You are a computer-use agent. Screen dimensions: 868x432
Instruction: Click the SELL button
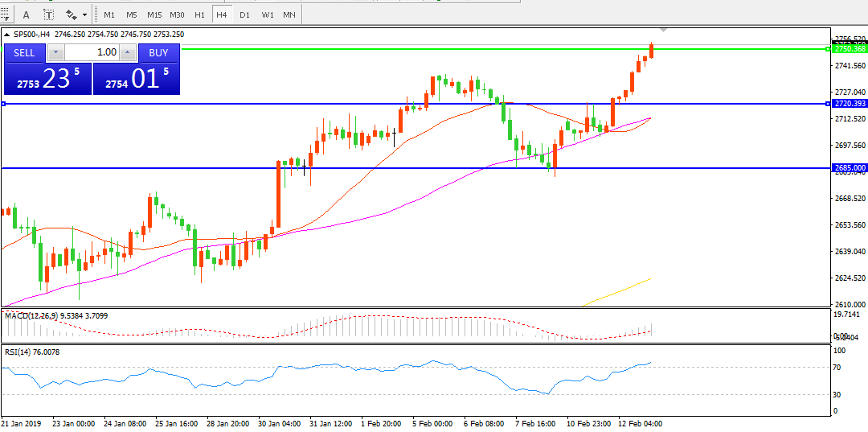tap(24, 52)
